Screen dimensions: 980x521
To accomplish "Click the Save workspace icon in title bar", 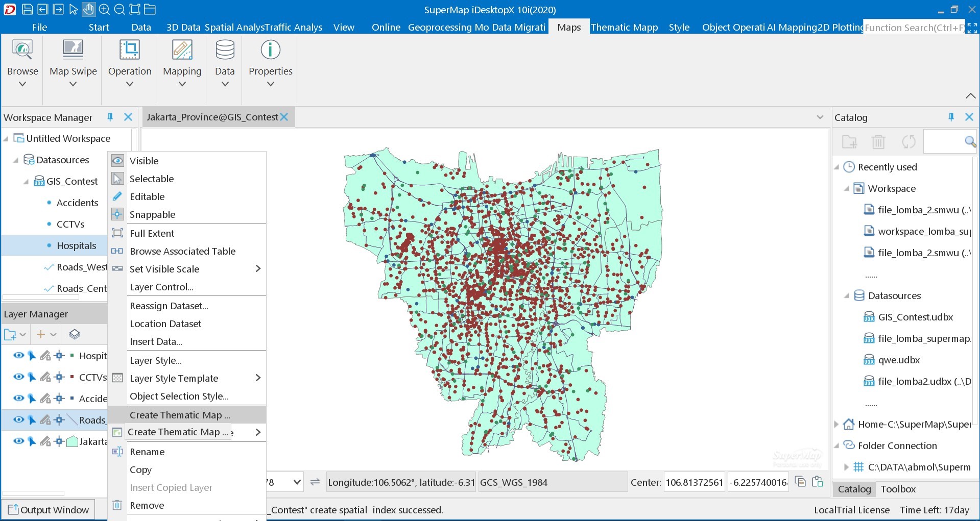I will 28,9.
